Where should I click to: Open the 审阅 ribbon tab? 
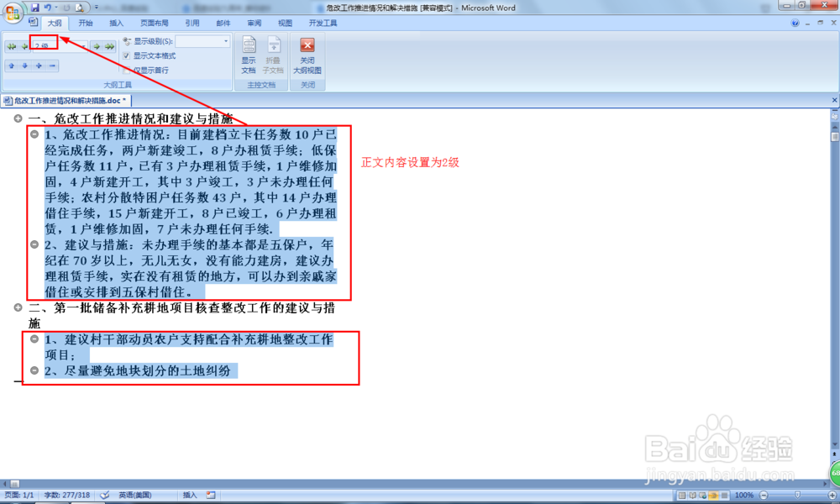click(x=254, y=23)
